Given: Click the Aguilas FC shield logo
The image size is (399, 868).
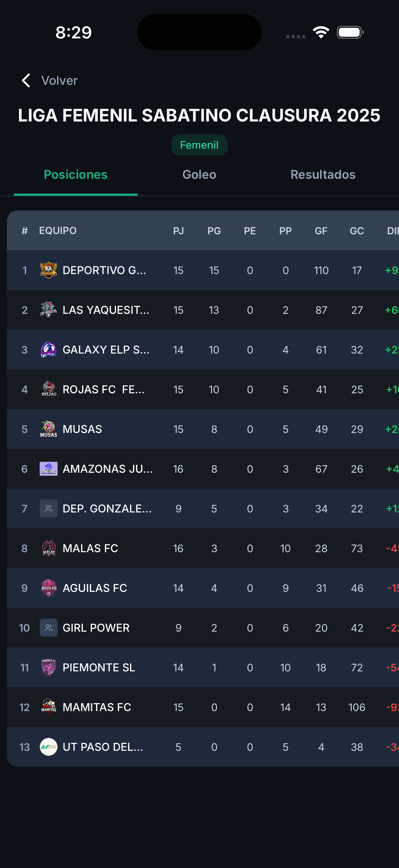Looking at the screenshot, I should 49,588.
